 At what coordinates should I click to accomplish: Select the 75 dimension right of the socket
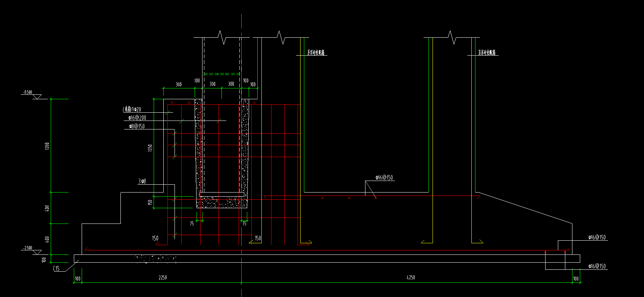[244, 224]
